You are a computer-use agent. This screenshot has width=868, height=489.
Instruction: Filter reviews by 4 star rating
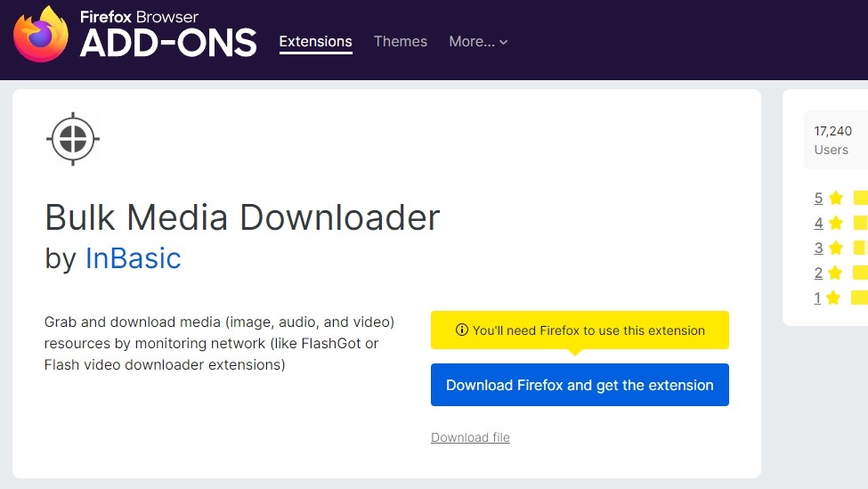click(818, 223)
